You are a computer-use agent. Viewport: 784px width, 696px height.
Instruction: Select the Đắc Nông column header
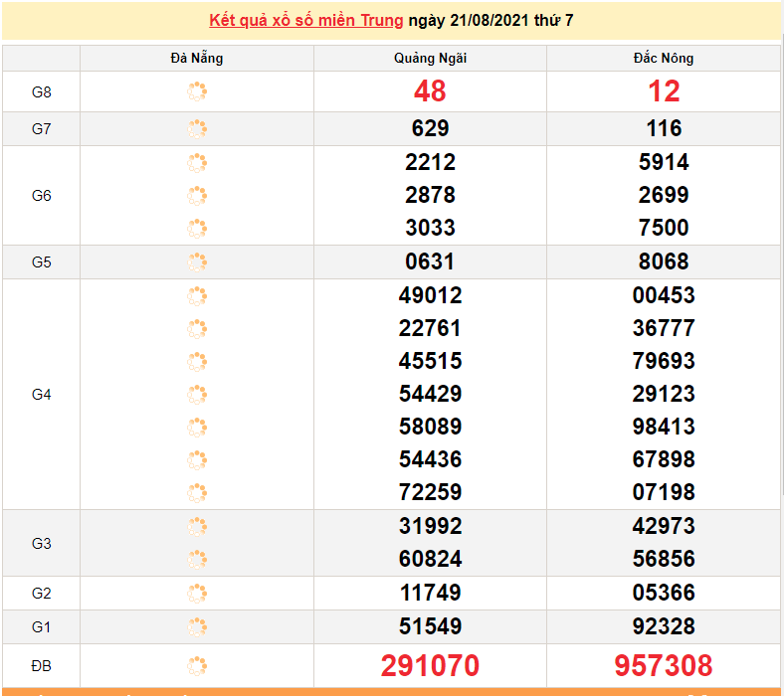pyautogui.click(x=664, y=58)
